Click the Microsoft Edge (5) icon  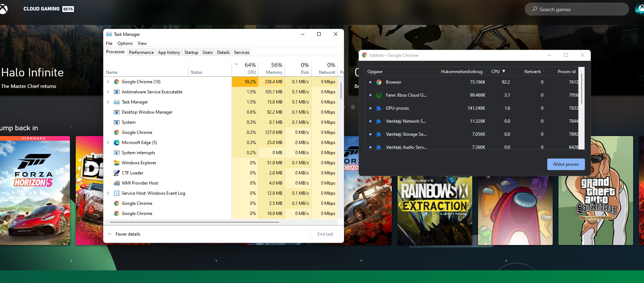(117, 143)
